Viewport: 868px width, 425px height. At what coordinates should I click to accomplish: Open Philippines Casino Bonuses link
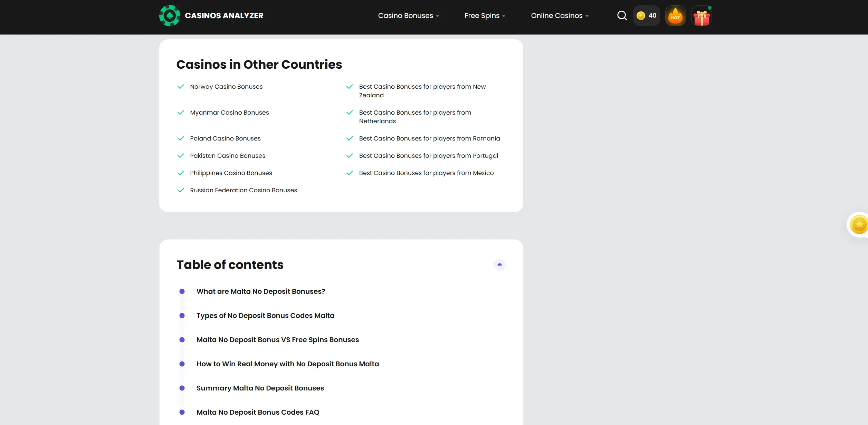pos(231,173)
